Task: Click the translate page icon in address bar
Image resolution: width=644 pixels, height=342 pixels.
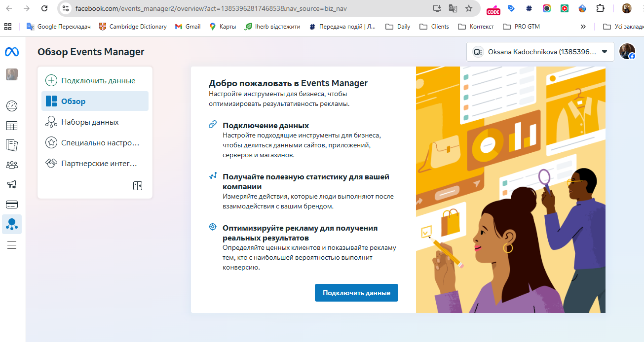Action: [x=453, y=8]
